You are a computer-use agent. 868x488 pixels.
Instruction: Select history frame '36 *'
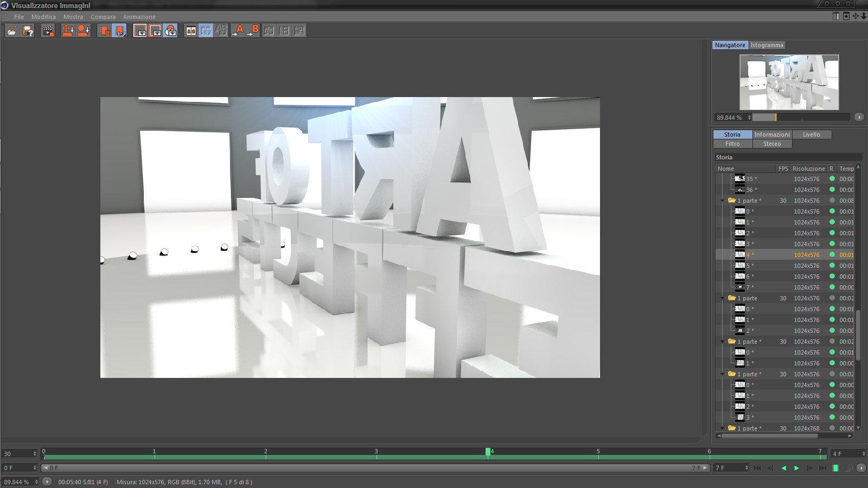coord(785,190)
